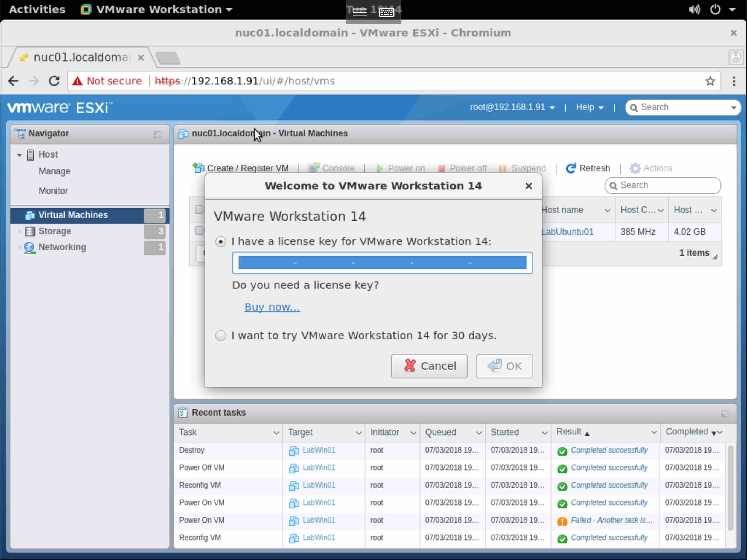Screen dimensions: 747x560
Task: Click the new tab button in Chromium
Action: click(x=168, y=58)
